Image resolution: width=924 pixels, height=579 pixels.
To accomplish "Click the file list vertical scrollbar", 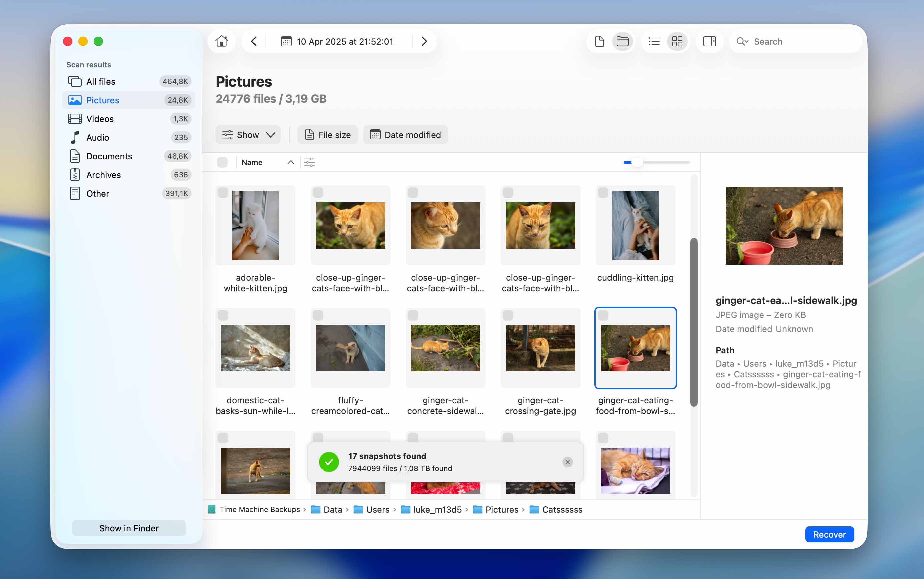I will [x=693, y=322].
